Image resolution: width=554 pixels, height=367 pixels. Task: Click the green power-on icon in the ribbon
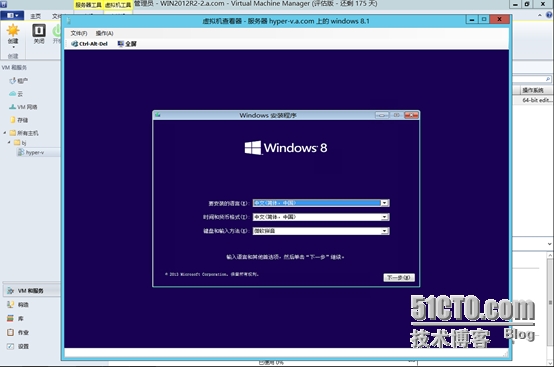[57, 31]
